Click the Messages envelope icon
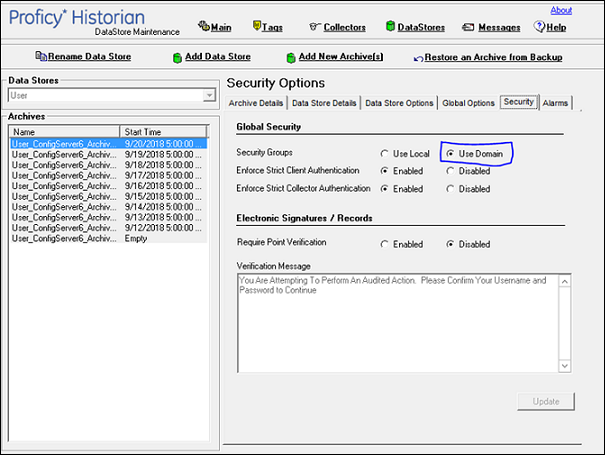The width and height of the screenshot is (605, 455). point(468,27)
